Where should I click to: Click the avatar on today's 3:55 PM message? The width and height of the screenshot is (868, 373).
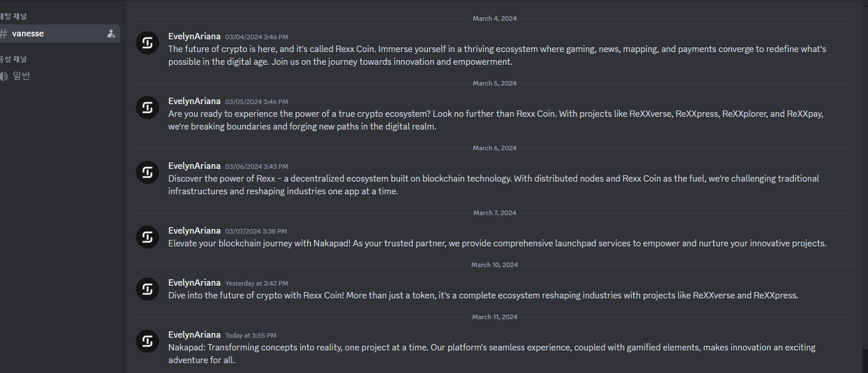pos(147,341)
